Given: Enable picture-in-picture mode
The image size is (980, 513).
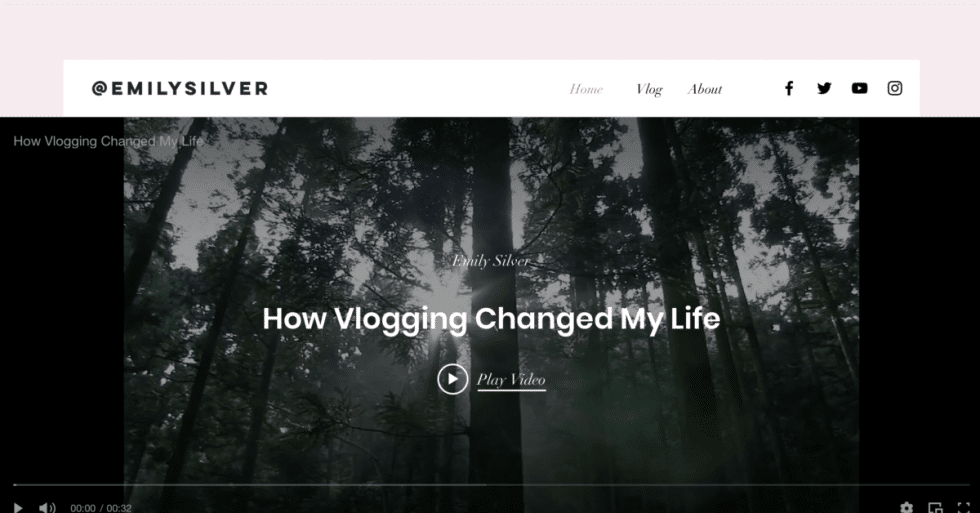Looking at the screenshot, I should [935, 507].
